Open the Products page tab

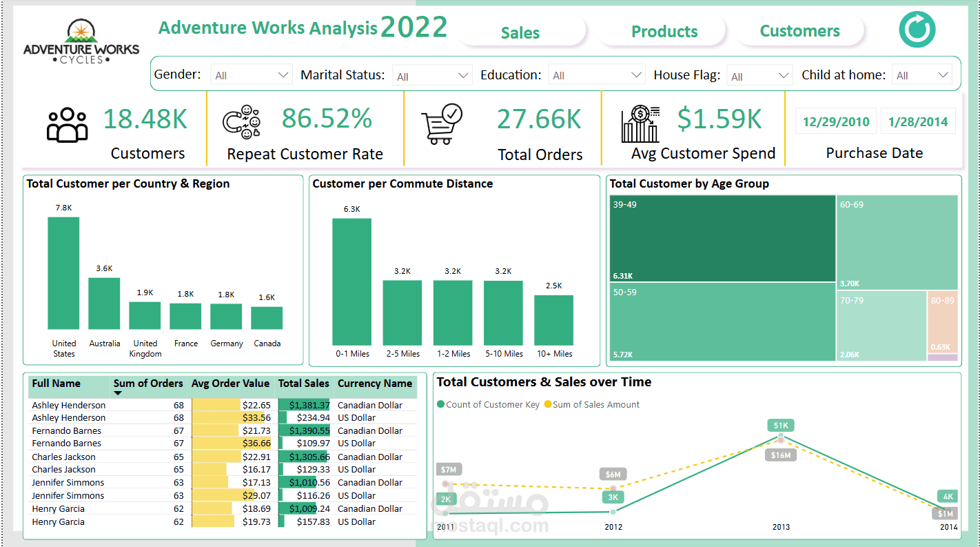click(664, 32)
